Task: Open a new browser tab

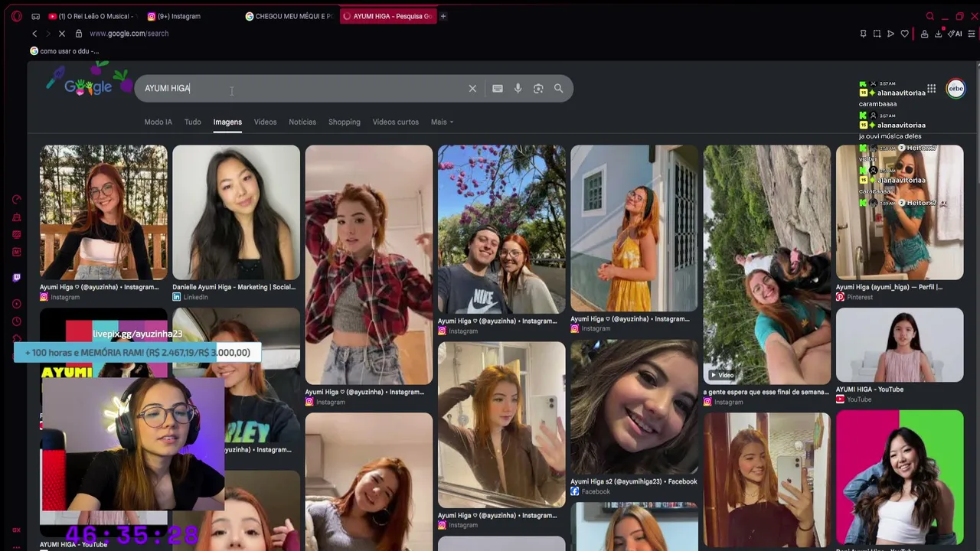Action: coord(443,16)
